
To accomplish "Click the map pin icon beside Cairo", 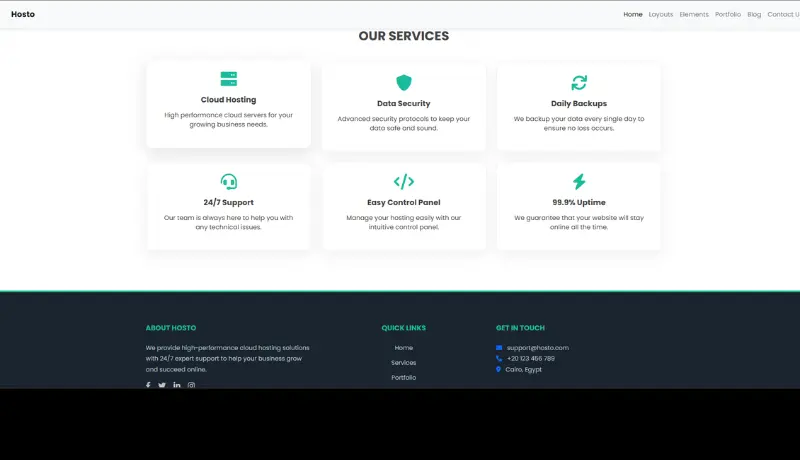I will point(498,369).
